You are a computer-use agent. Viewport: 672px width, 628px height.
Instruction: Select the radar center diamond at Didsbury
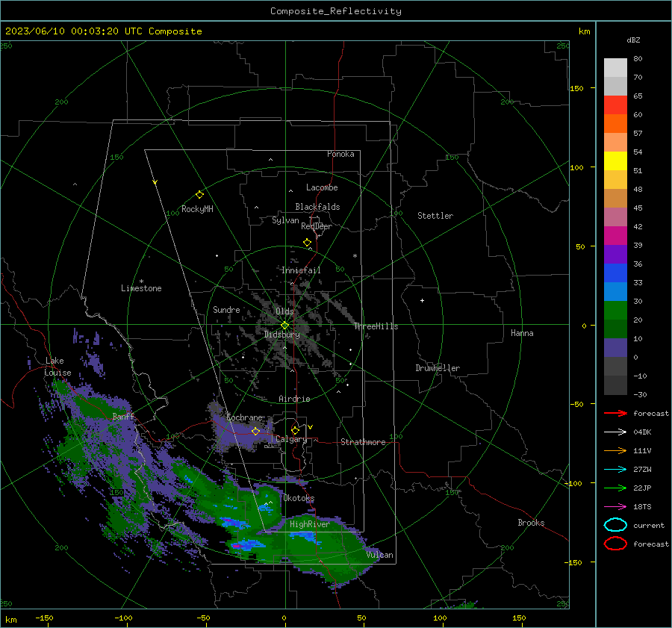[x=284, y=326]
